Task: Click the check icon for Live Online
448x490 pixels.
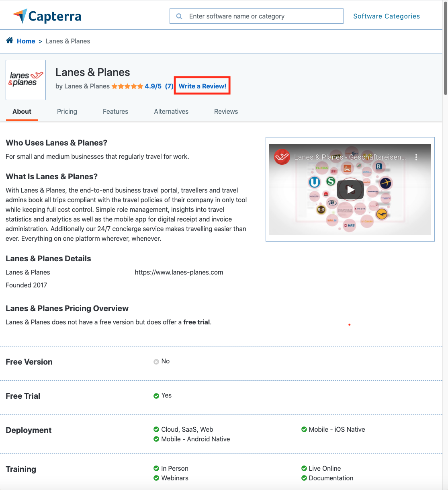Action: pos(304,469)
